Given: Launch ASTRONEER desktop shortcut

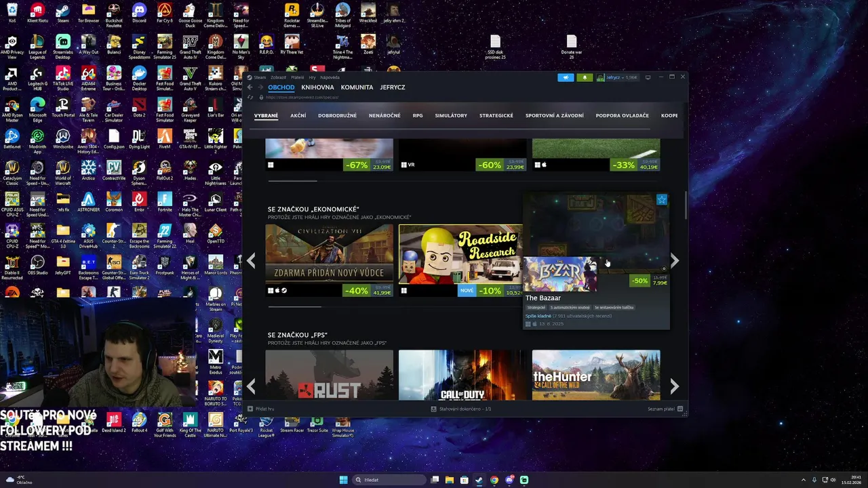Looking at the screenshot, I should coord(88,202).
